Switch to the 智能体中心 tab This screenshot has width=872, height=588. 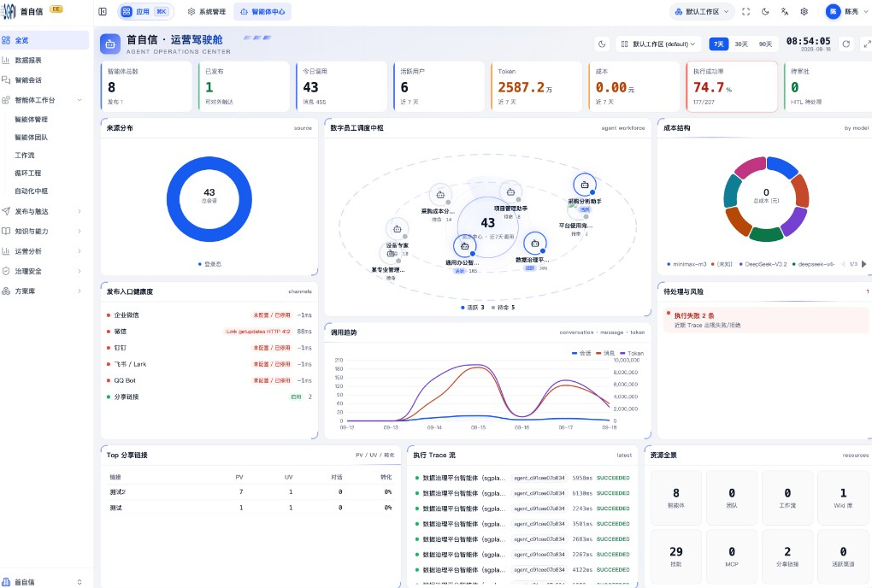(x=262, y=11)
